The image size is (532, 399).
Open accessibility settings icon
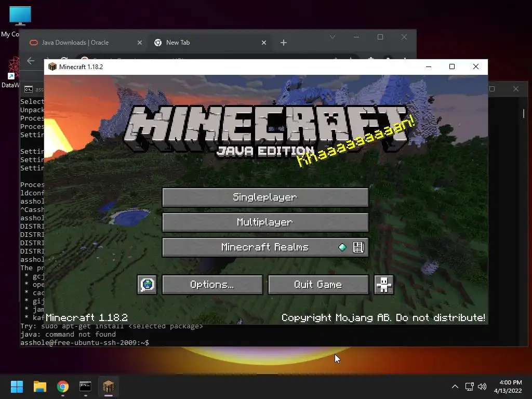click(384, 285)
